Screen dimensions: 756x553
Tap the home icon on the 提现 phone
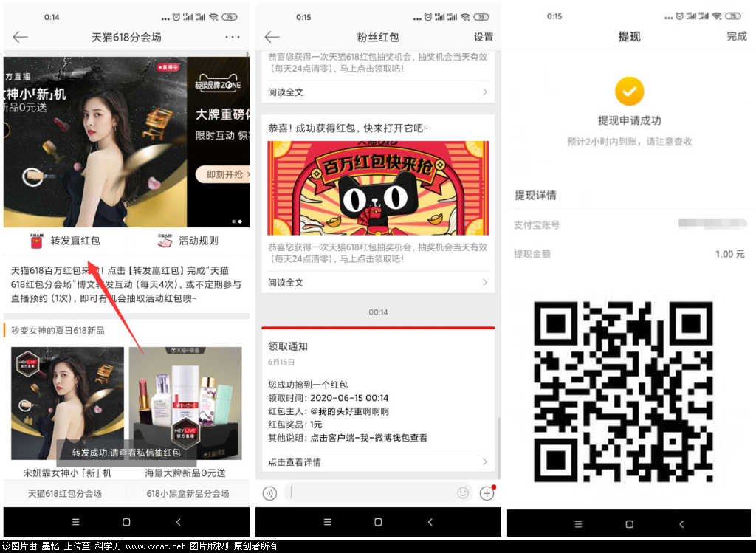click(629, 524)
